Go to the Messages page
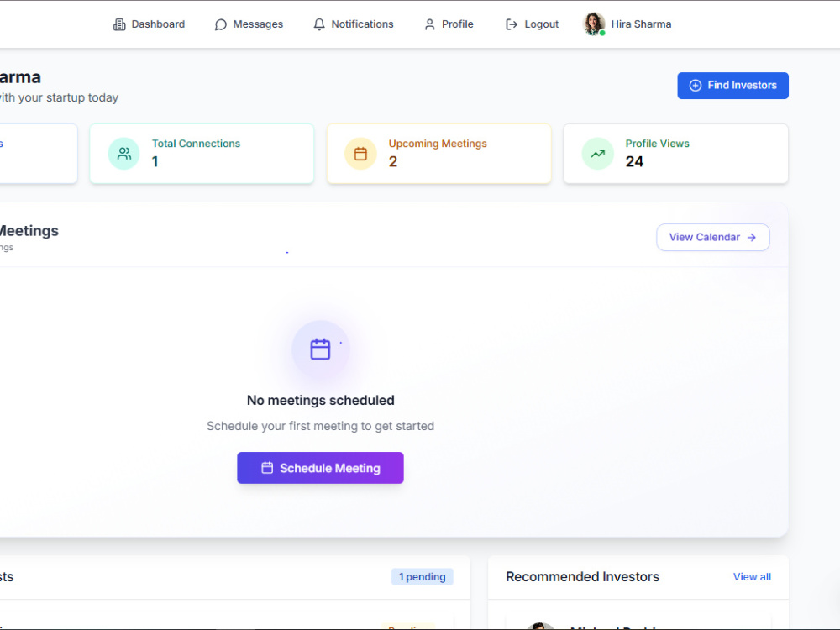This screenshot has height=630, width=840. 249,24
